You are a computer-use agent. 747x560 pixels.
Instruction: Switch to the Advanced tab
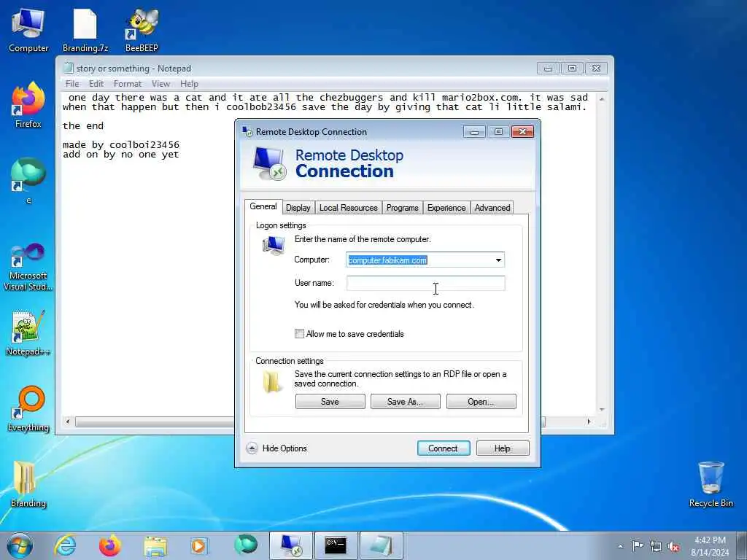(x=492, y=208)
